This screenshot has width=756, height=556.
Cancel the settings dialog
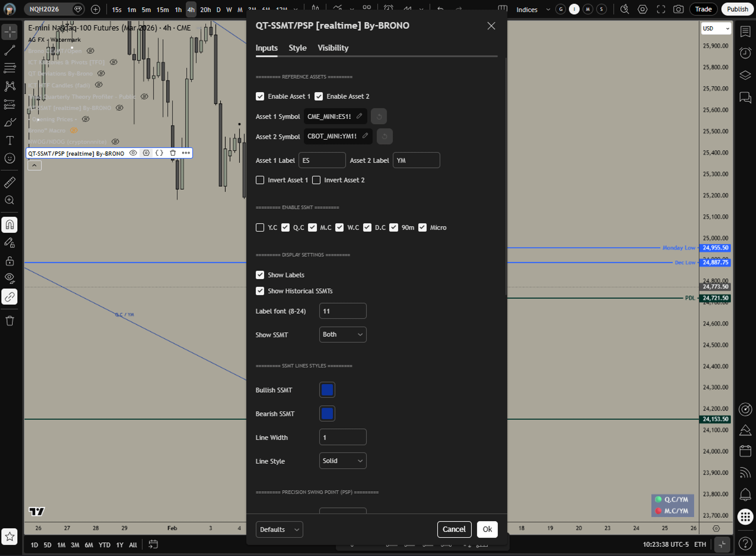(454, 529)
